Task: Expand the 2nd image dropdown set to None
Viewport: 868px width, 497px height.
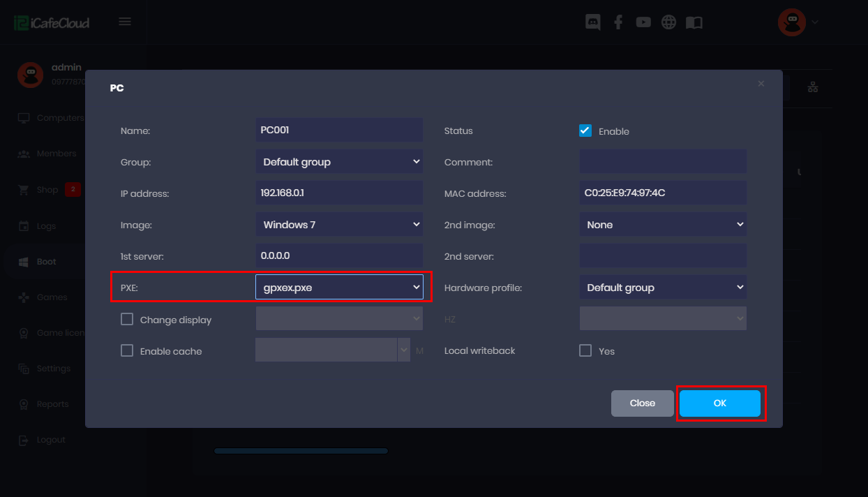Action: pyautogui.click(x=663, y=224)
